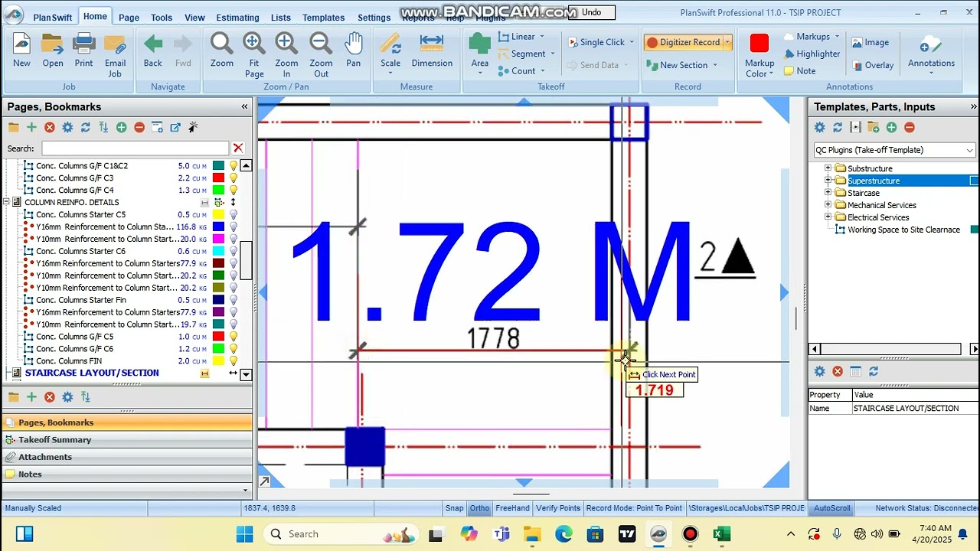Viewport: 980px width, 551px height.
Task: Open the Estimating ribbon tab
Action: pyautogui.click(x=237, y=17)
